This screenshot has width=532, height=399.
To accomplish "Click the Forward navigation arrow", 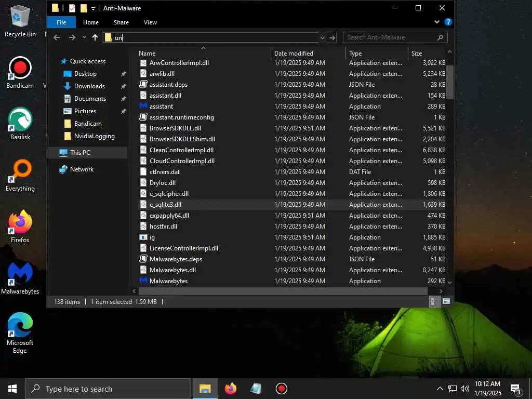I will (x=72, y=37).
